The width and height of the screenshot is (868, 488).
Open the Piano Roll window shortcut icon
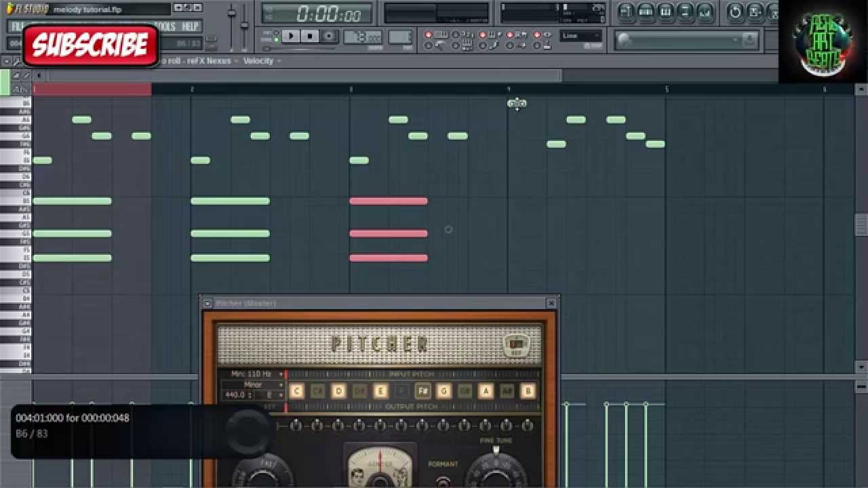[665, 12]
